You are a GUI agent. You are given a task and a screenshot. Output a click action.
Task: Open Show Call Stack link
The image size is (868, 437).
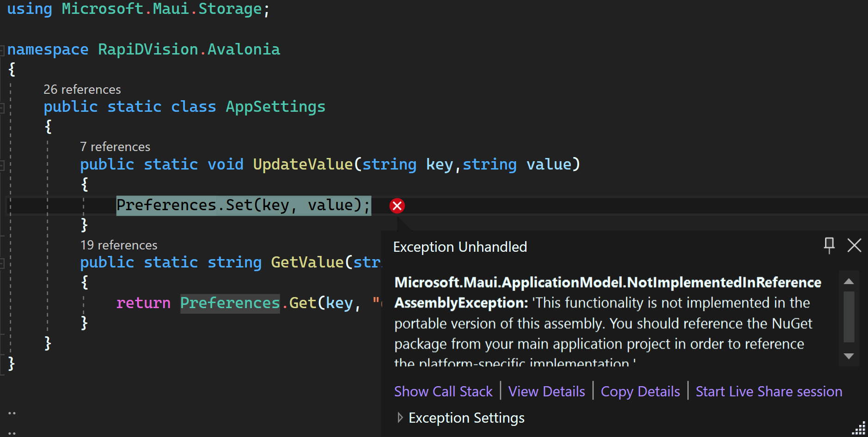click(x=443, y=391)
